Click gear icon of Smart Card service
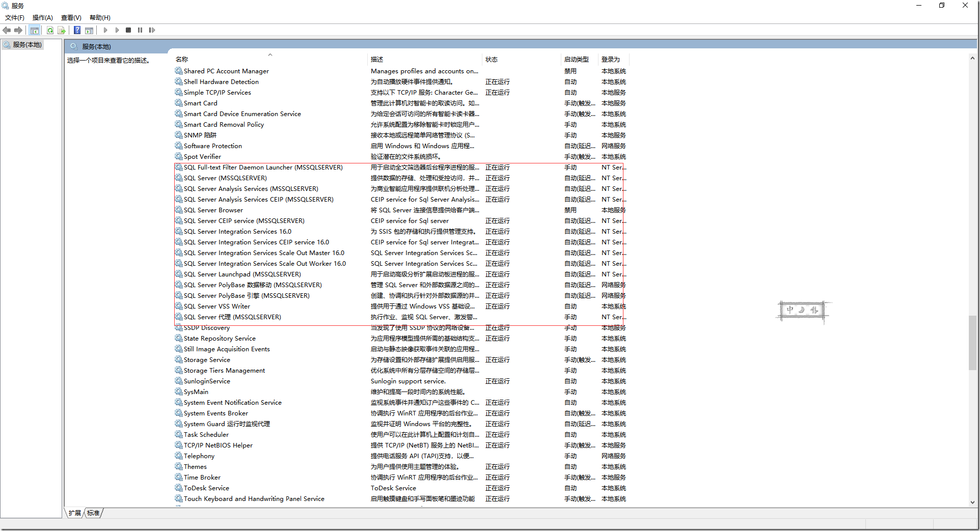The image size is (980, 531). tap(179, 103)
